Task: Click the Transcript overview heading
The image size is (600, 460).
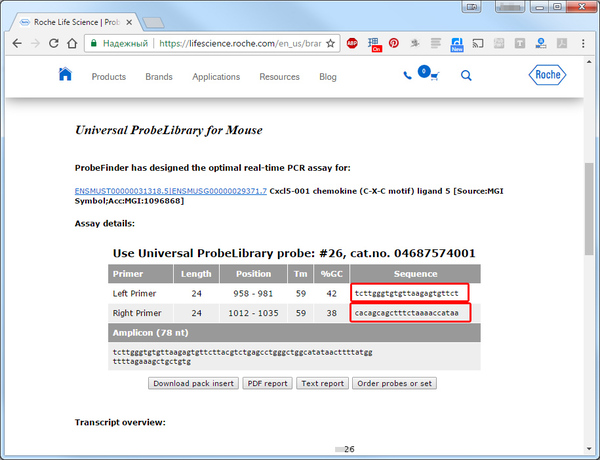Action: pos(120,422)
